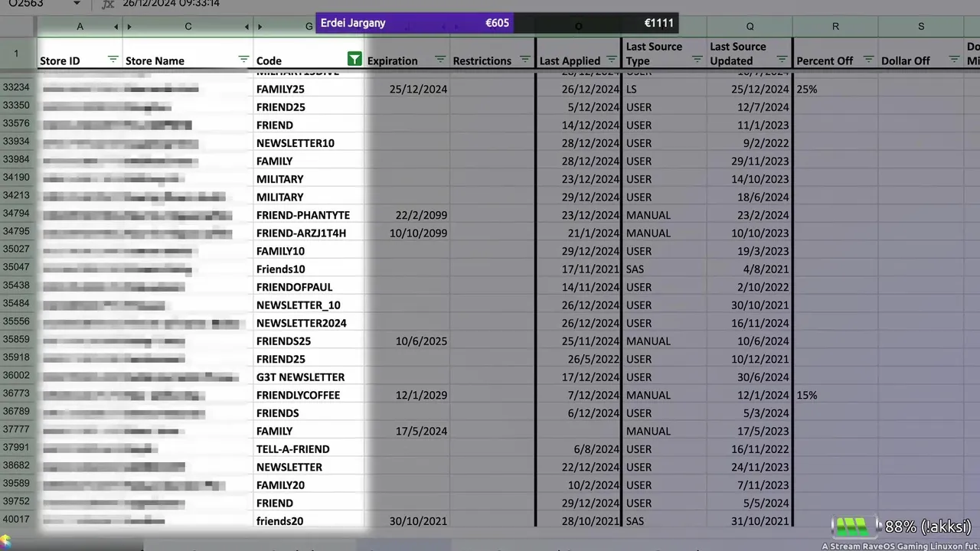The width and height of the screenshot is (980, 551).
Task: Click Last Applied cell 17/11/2021
Action: (578, 269)
